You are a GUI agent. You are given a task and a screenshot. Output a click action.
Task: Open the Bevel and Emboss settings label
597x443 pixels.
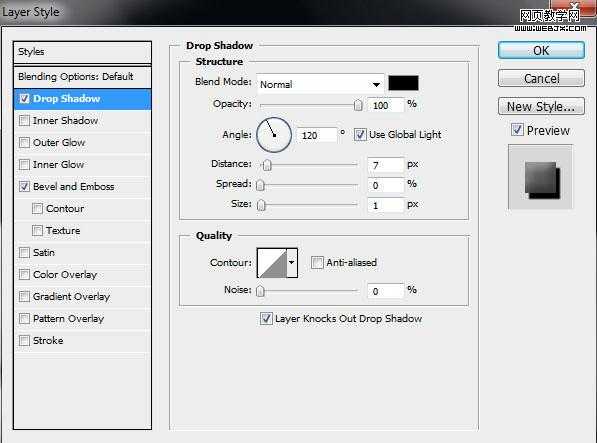tap(73, 186)
